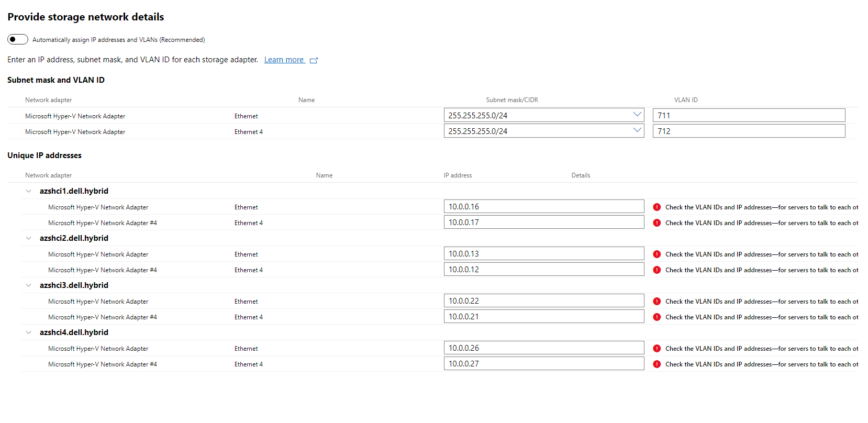Click the VLAN ID field containing 711

(x=749, y=115)
